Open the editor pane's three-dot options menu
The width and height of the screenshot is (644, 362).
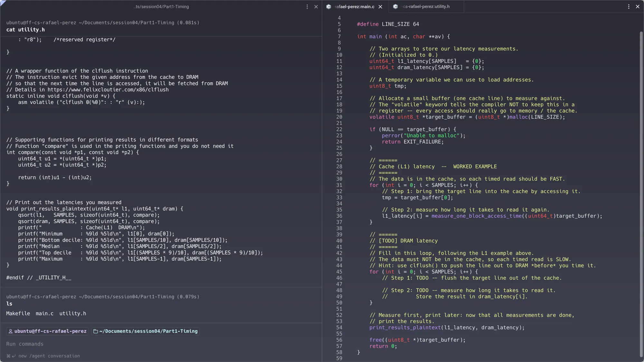tap(629, 6)
